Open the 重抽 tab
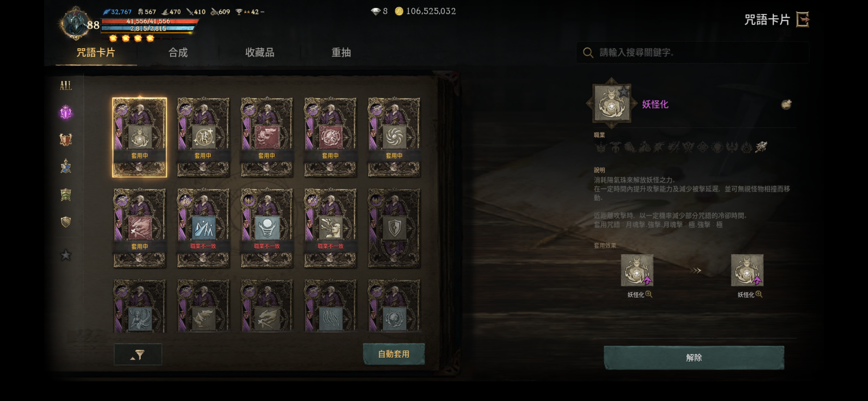Image resolution: width=868 pixels, height=401 pixels. click(341, 52)
